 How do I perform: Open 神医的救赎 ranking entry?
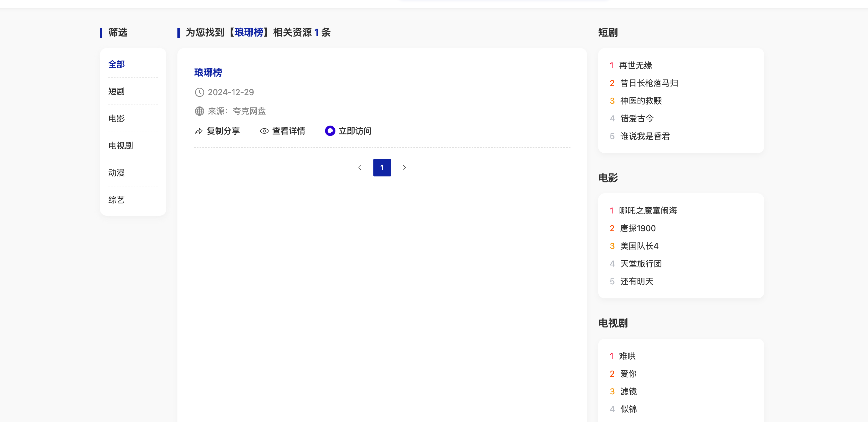(x=641, y=101)
